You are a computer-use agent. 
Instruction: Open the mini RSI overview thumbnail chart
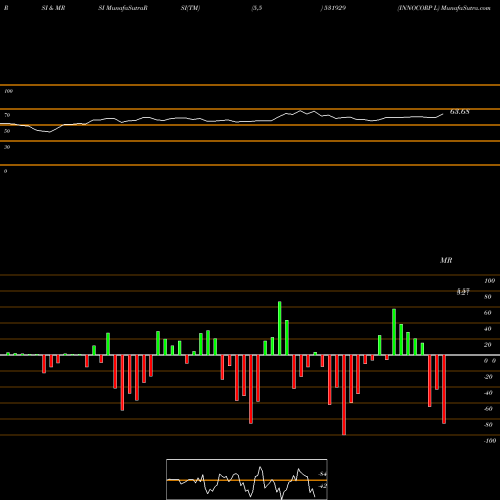pos(247,479)
